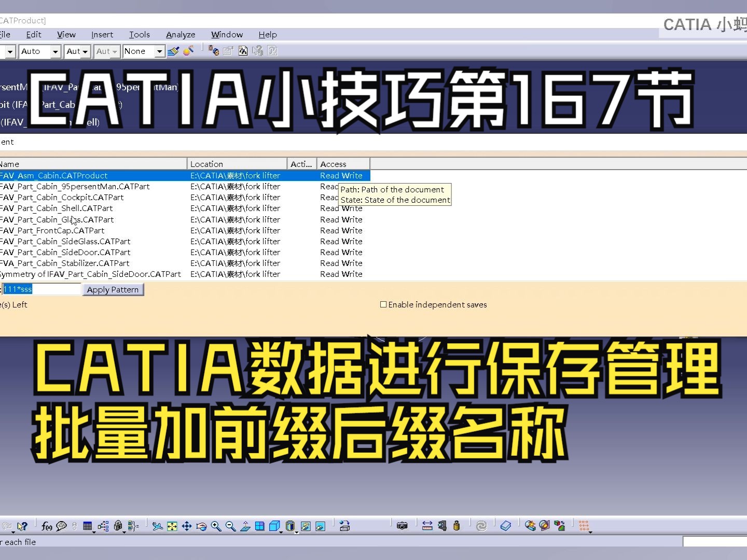
Task: Click the Catalog Browser book icon
Action: click(x=506, y=526)
